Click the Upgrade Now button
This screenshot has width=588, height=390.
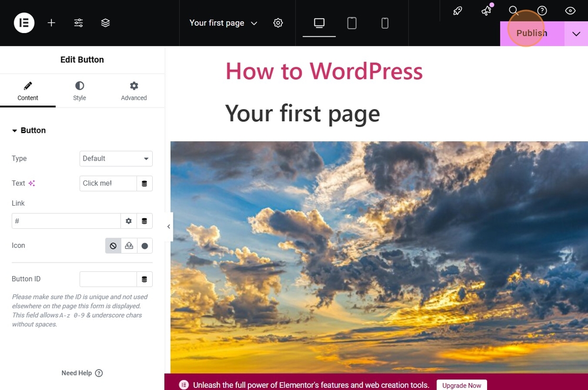pyautogui.click(x=461, y=385)
